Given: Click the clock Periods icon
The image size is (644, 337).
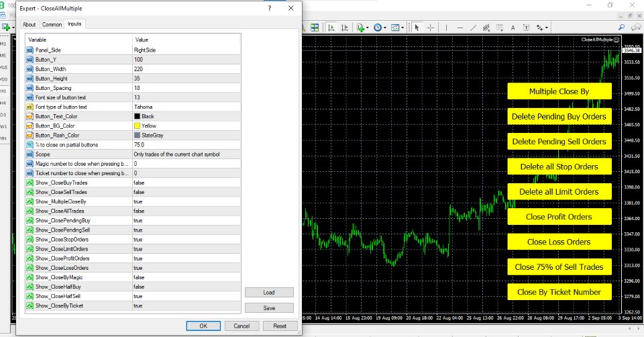Looking at the screenshot, I should coord(378,28).
